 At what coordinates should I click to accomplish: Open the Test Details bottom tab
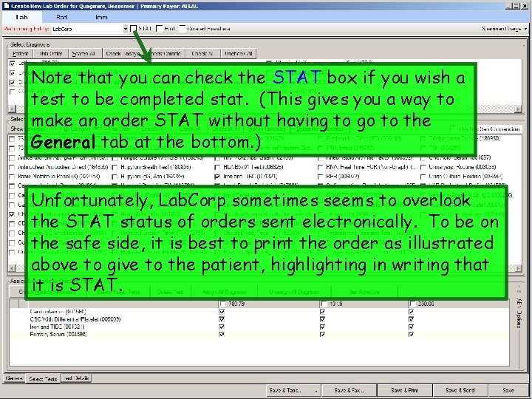tap(77, 378)
